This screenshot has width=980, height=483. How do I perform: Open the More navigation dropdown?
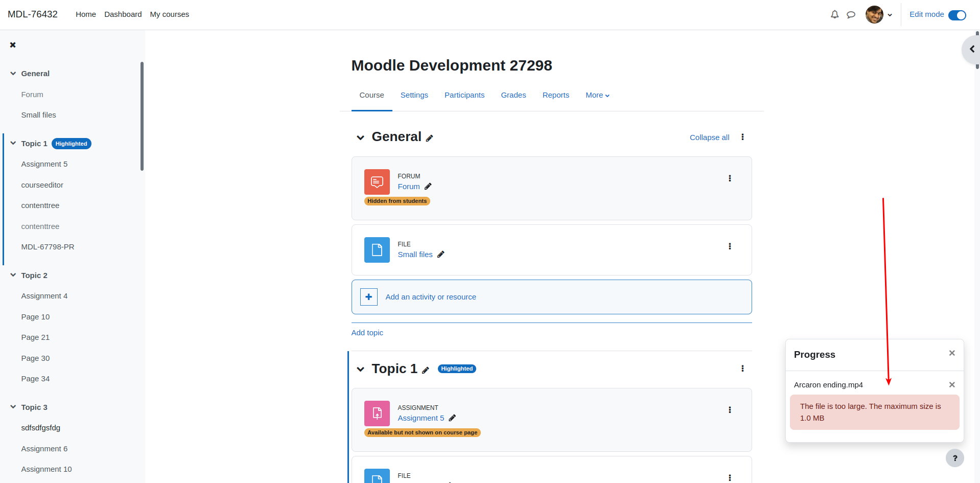[597, 95]
